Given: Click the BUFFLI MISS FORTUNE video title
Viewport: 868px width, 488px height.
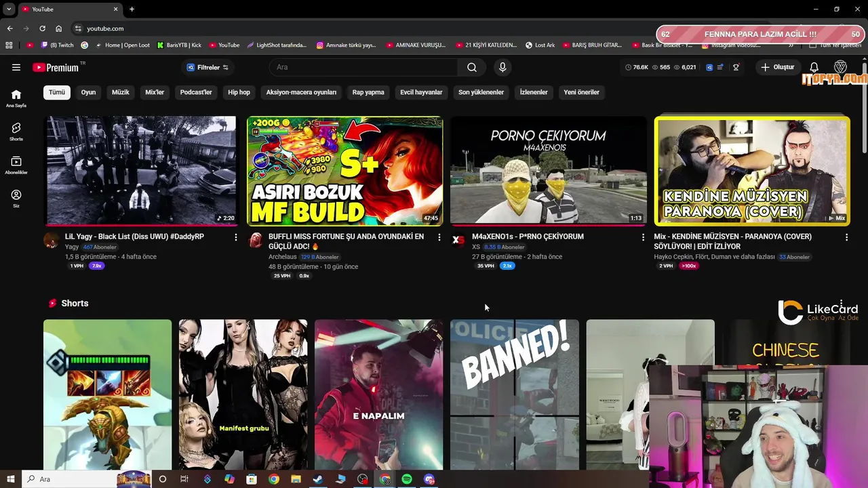Looking at the screenshot, I should coord(346,241).
